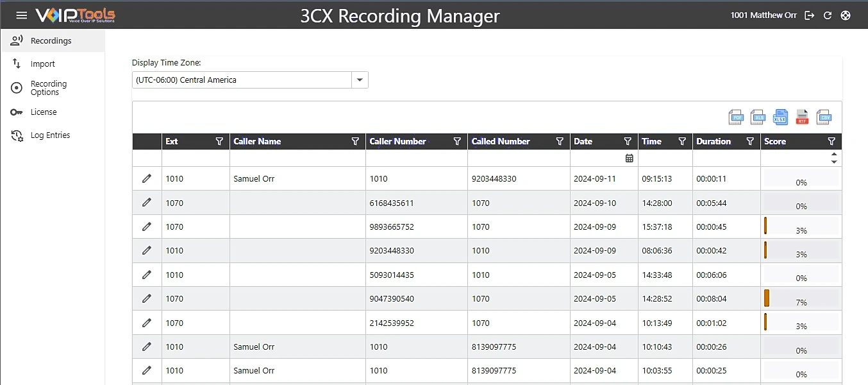Filter the Duration column
Viewport: 868px width, 385px height.
pyautogui.click(x=750, y=142)
